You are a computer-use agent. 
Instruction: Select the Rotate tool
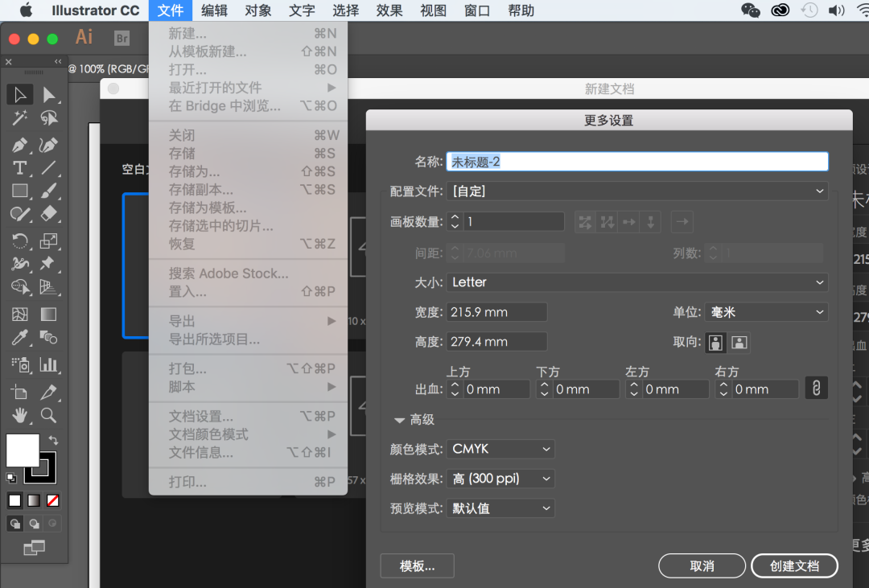[19, 241]
